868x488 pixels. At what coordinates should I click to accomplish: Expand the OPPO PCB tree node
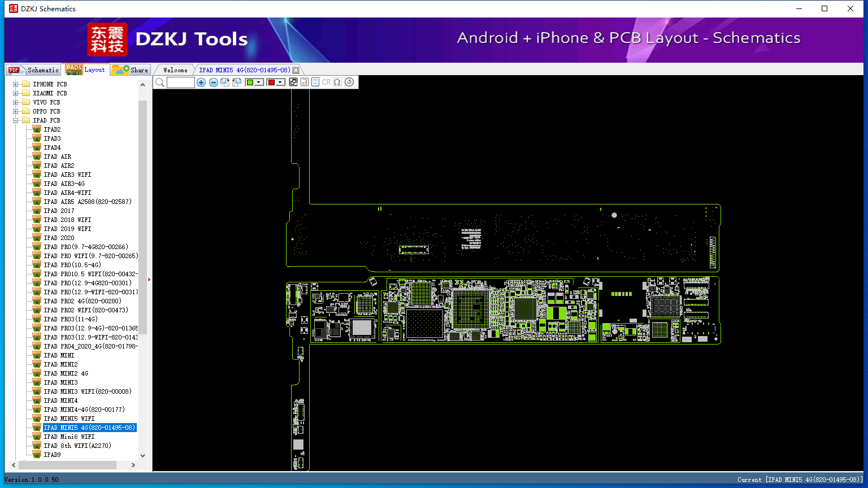point(16,111)
